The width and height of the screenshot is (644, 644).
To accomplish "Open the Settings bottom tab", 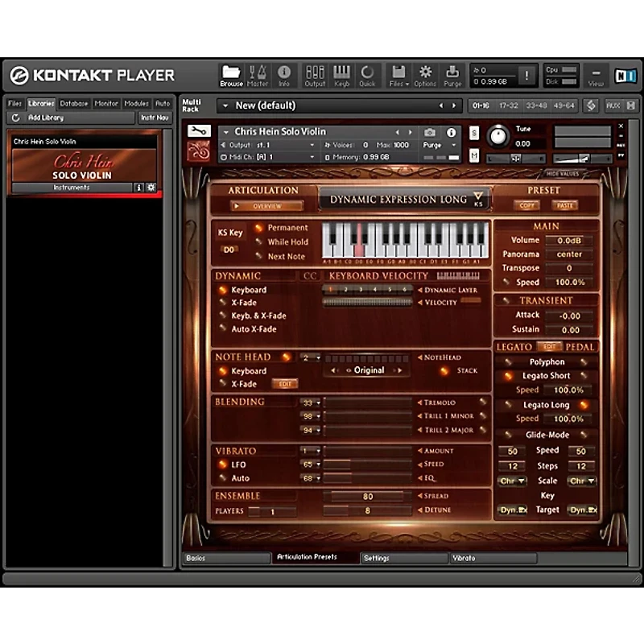I will 404,558.
